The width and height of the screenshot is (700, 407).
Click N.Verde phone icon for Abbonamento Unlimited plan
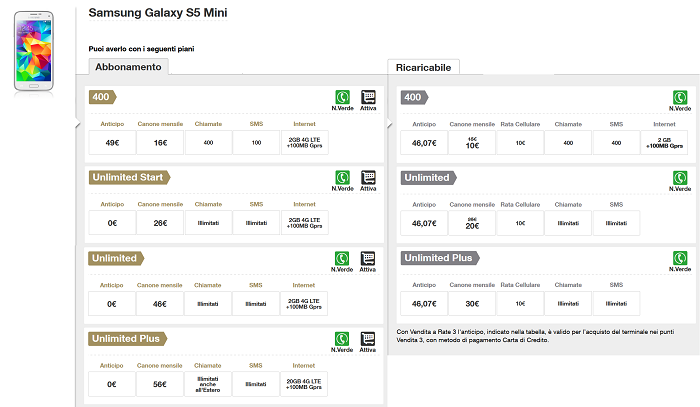pyautogui.click(x=342, y=258)
